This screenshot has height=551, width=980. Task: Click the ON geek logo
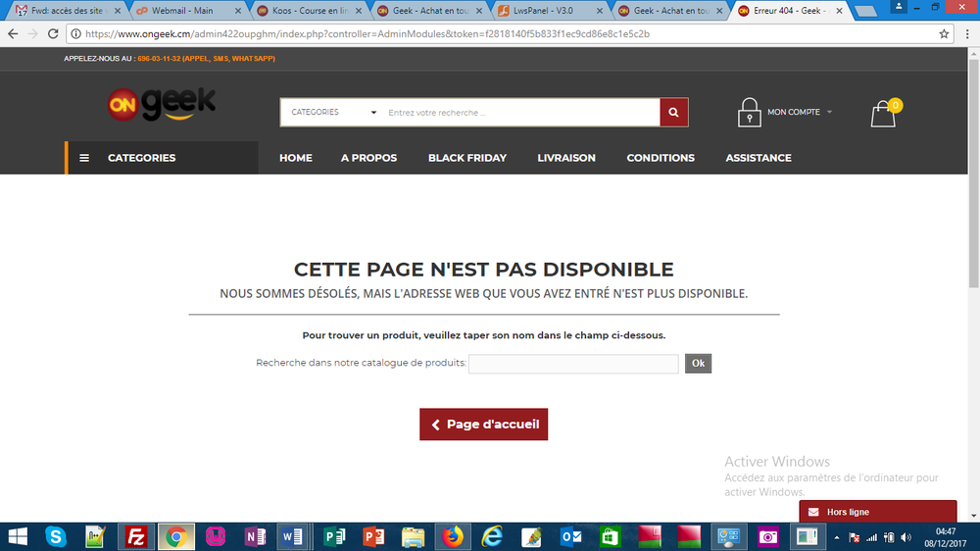(x=162, y=104)
